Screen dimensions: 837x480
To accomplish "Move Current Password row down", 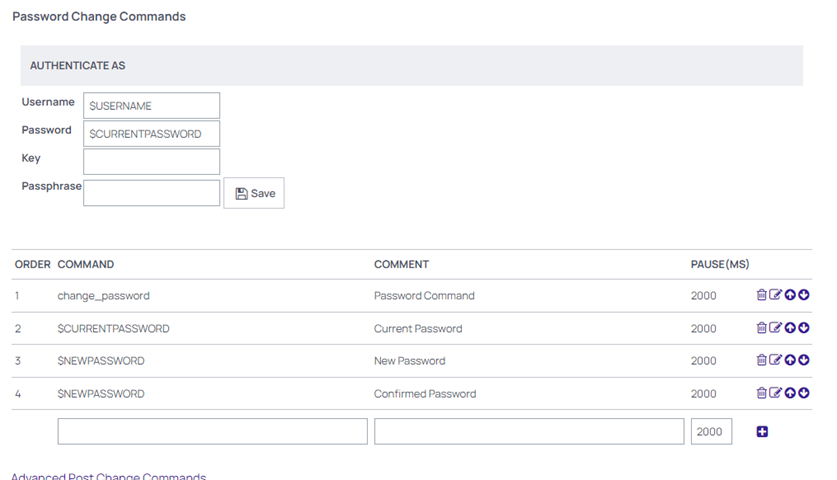I will coord(804,328).
